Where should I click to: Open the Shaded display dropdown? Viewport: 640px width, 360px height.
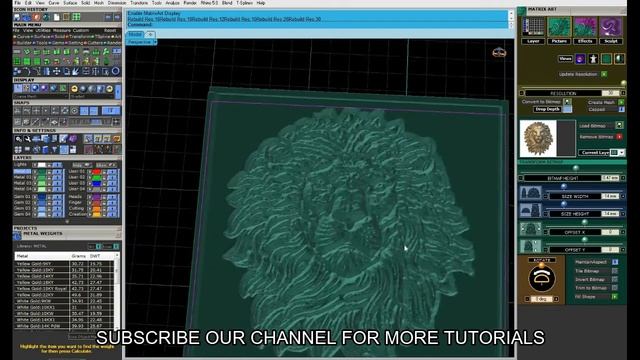tap(92, 97)
